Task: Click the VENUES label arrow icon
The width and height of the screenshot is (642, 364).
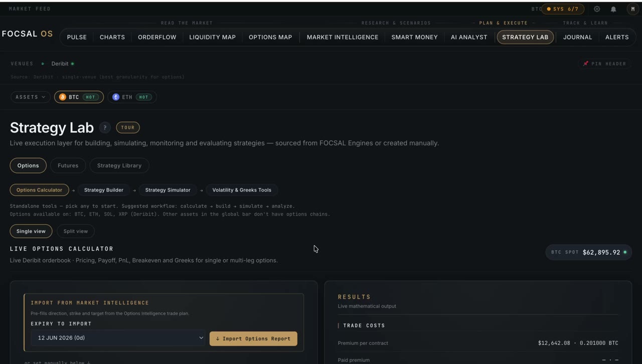Action: pos(43,64)
